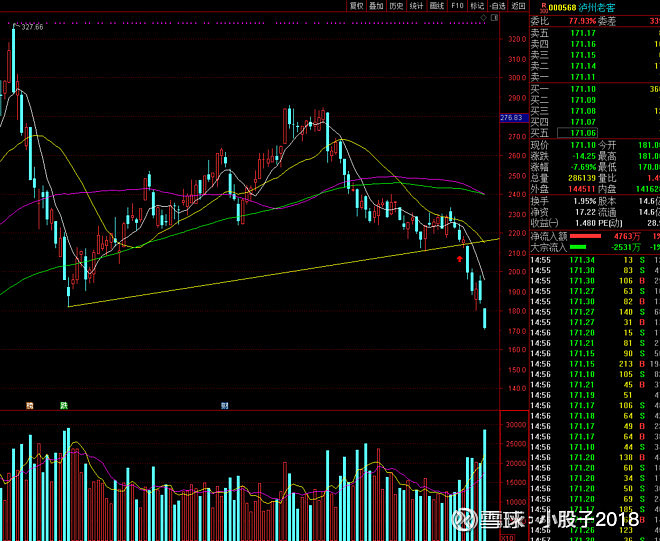
Task: Click the blue 财 financial marker
Action: pos(225,406)
